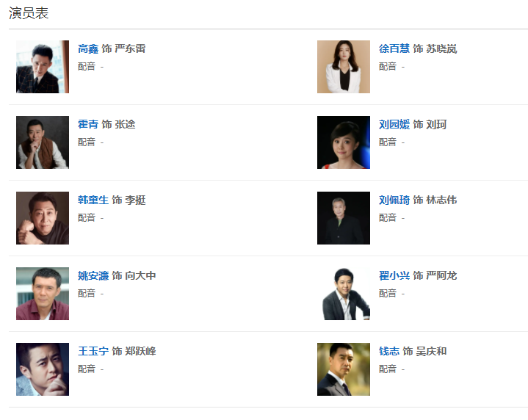Select thumbnail of 翟小兴
Image resolution: width=528 pixels, height=420 pixels.
point(344,294)
